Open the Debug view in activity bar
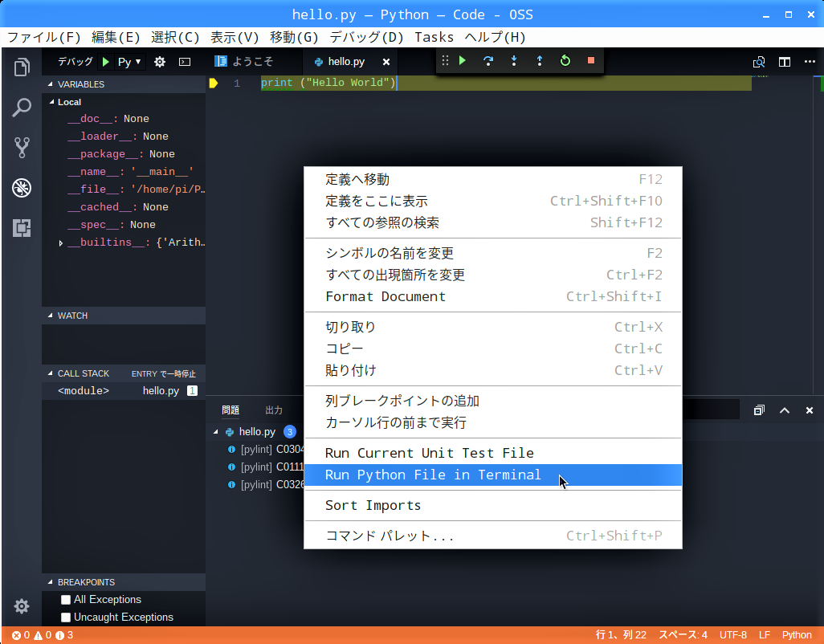 click(22, 188)
